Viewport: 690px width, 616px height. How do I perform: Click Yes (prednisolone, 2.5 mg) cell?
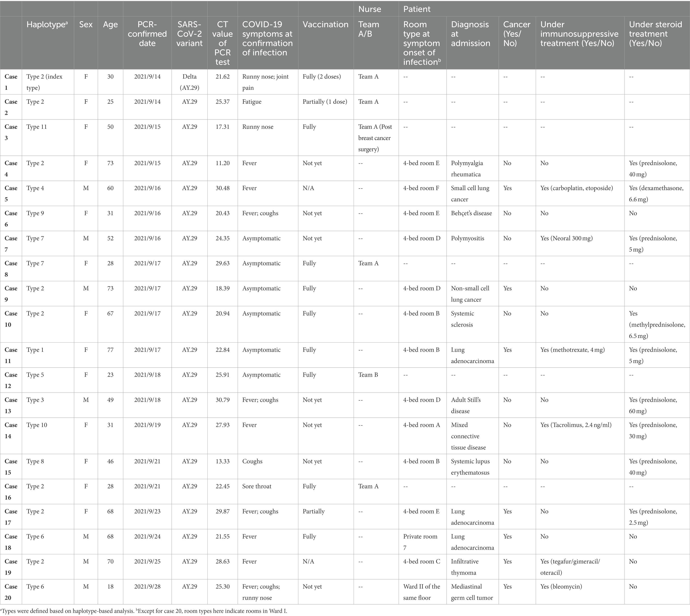click(653, 517)
